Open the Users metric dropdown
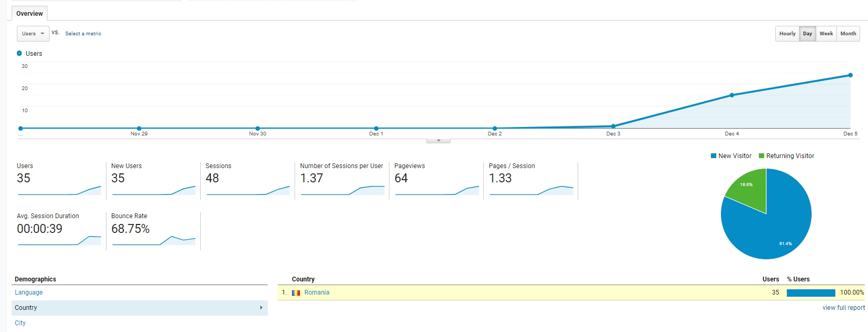This screenshot has width=868, height=332. coord(33,34)
